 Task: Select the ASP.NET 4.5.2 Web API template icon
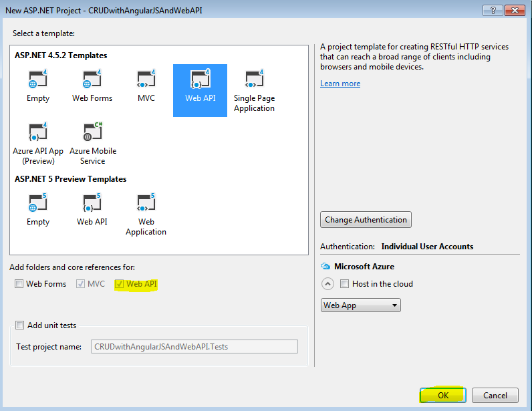coord(201,79)
